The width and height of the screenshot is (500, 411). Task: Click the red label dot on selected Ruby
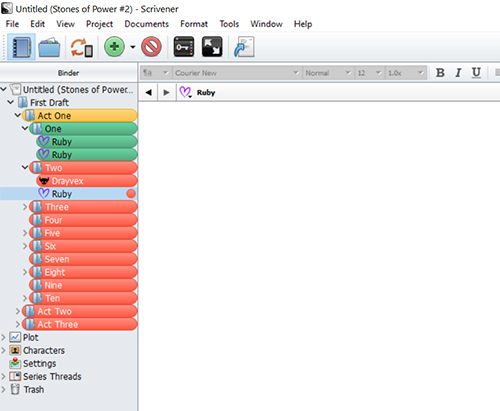click(131, 194)
